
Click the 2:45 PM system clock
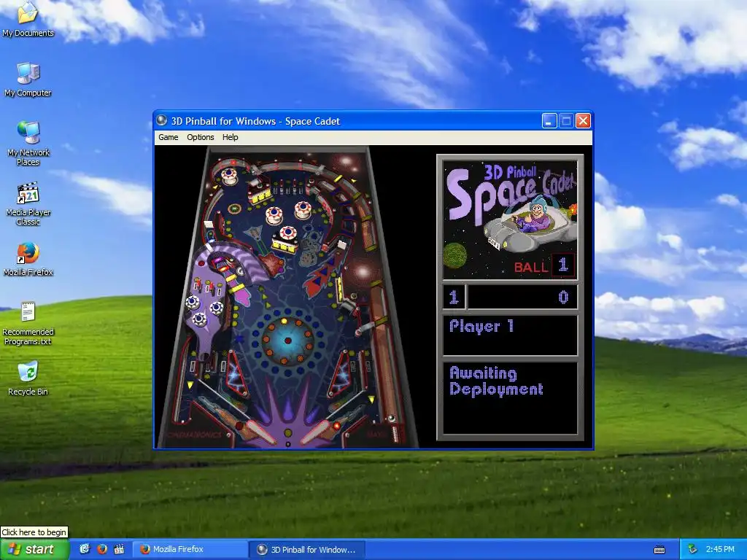pos(720,549)
